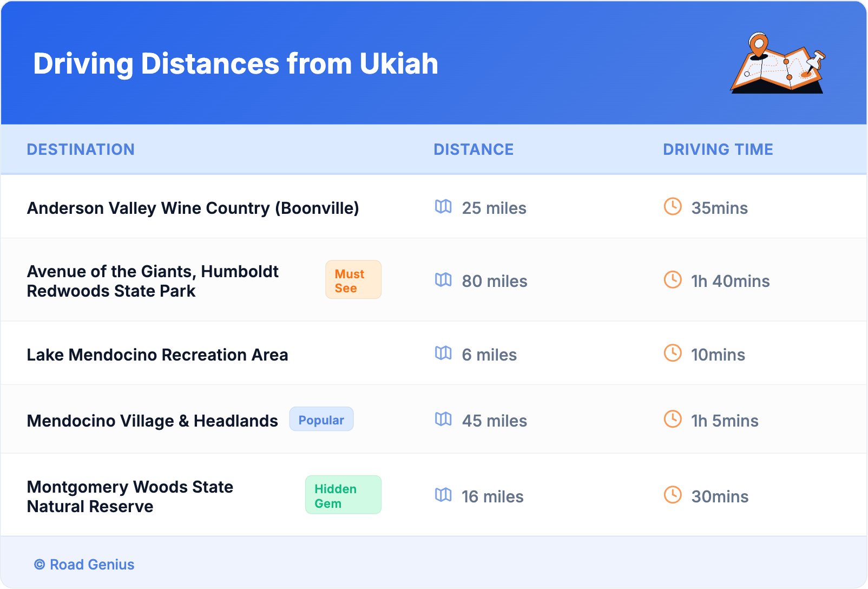Screen dimensions: 868x589
Task: Click the Distance column header
Action: (x=474, y=149)
